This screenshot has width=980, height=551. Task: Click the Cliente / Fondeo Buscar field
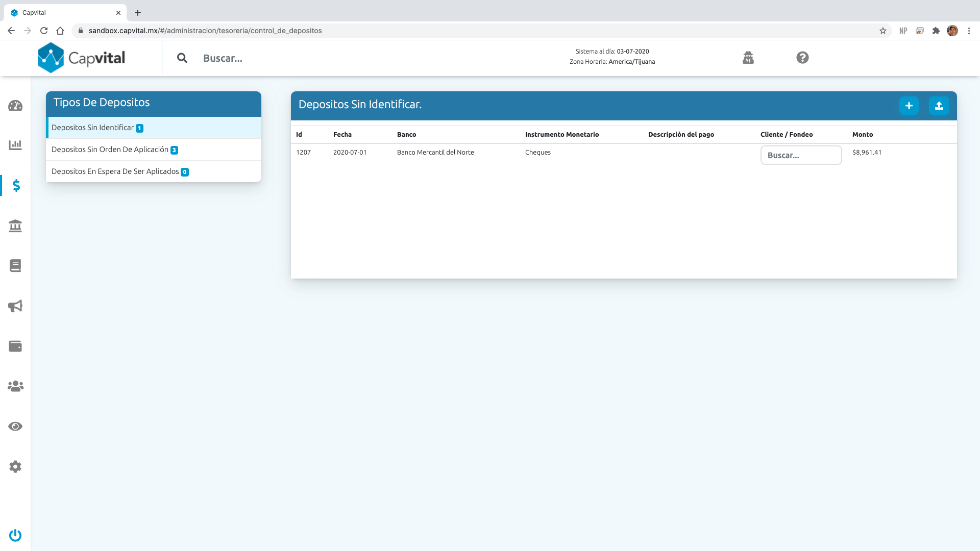click(801, 155)
